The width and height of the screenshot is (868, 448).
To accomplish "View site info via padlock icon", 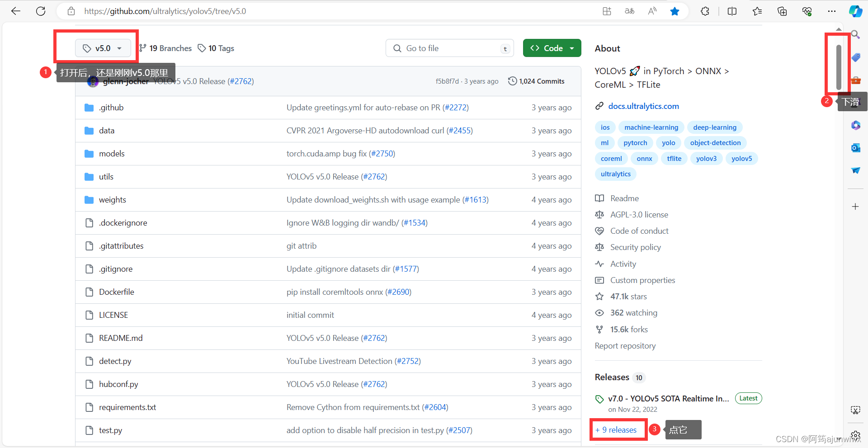I will tap(71, 11).
